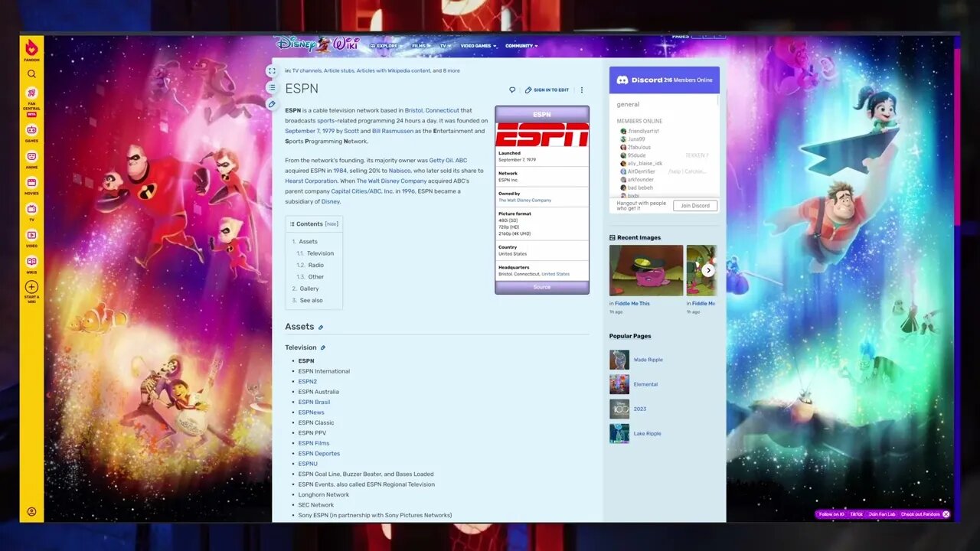Viewport: 980px width, 551px height.
Task: Open the Community dropdown menu
Action: [521, 46]
